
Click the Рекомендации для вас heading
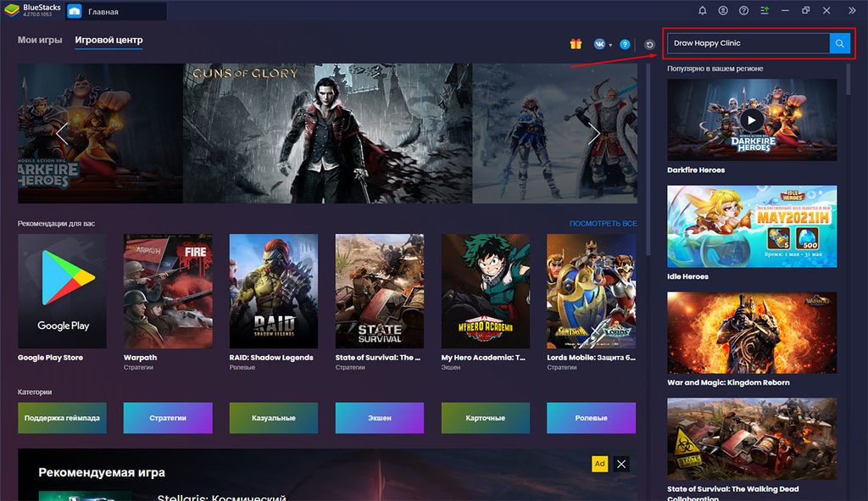[56, 224]
